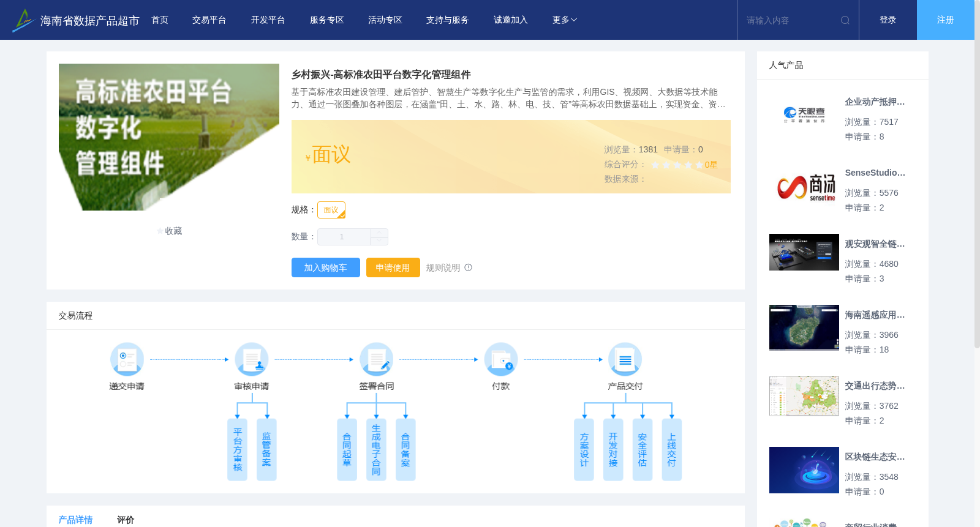This screenshot has height=527, width=980.
Task: Open the SenseStudio product title
Action: (x=875, y=173)
